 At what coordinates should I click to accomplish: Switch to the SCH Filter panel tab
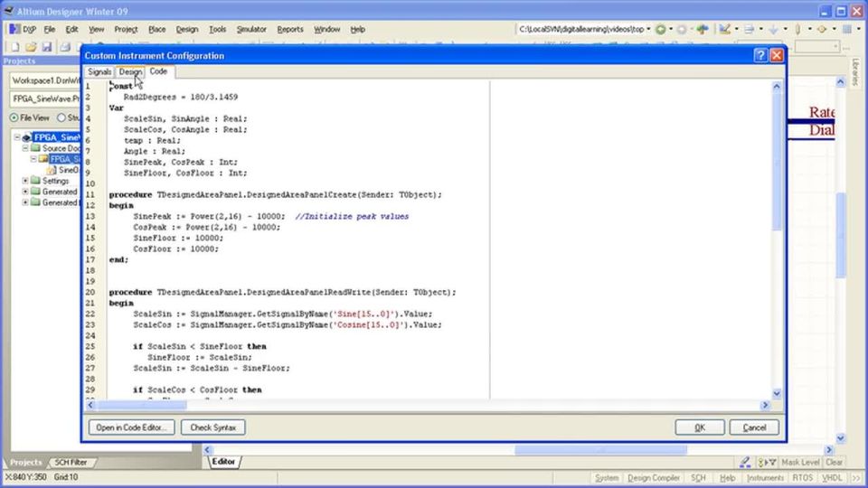click(x=71, y=462)
